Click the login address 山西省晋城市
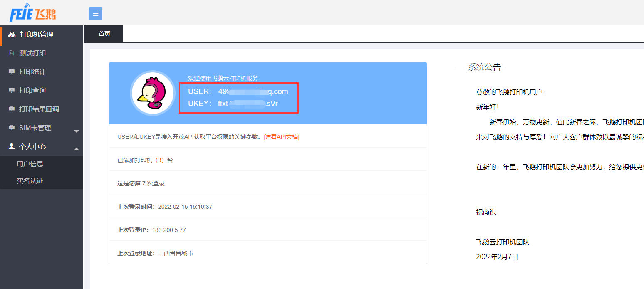Viewport: 644px width, 289px height. (176, 253)
